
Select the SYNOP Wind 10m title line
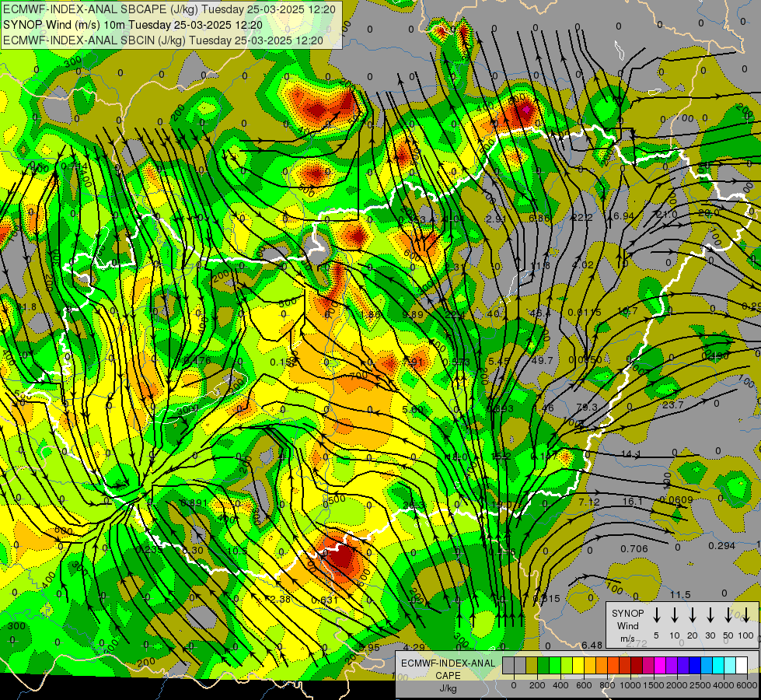pos(132,25)
